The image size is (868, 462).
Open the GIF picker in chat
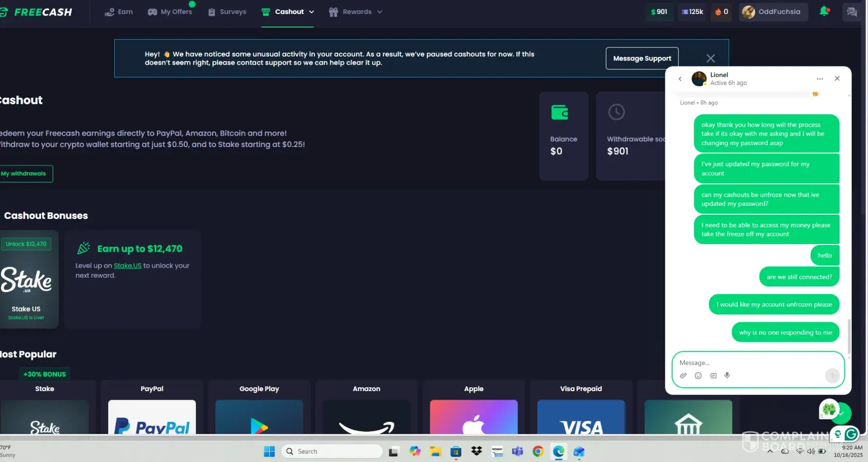713,376
